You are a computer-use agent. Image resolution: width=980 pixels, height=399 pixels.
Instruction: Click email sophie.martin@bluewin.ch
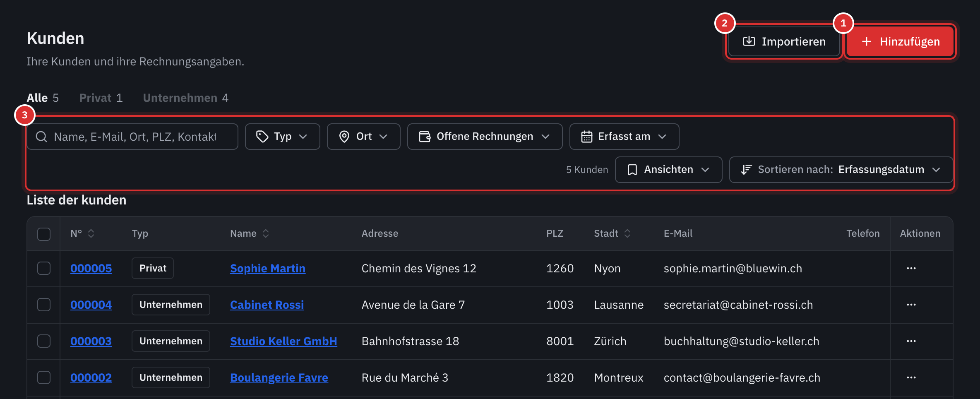pyautogui.click(x=733, y=268)
